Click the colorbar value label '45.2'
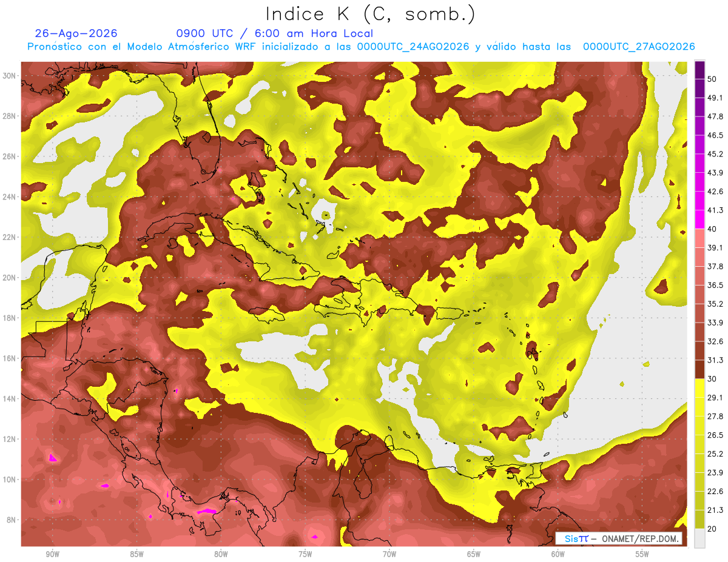This screenshot has height=562, width=728. point(715,154)
